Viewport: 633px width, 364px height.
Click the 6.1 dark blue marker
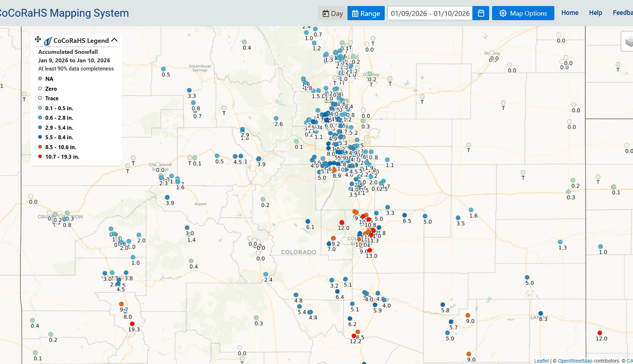(308, 221)
